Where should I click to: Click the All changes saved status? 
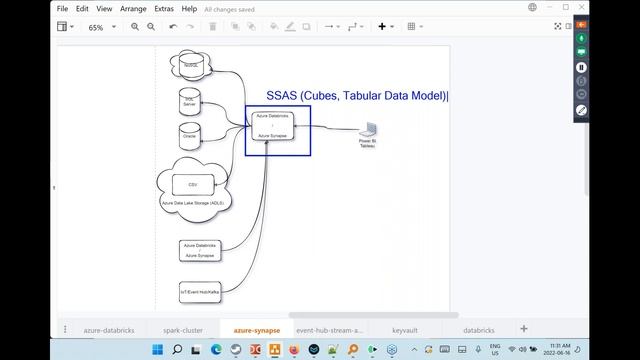pyautogui.click(x=229, y=9)
